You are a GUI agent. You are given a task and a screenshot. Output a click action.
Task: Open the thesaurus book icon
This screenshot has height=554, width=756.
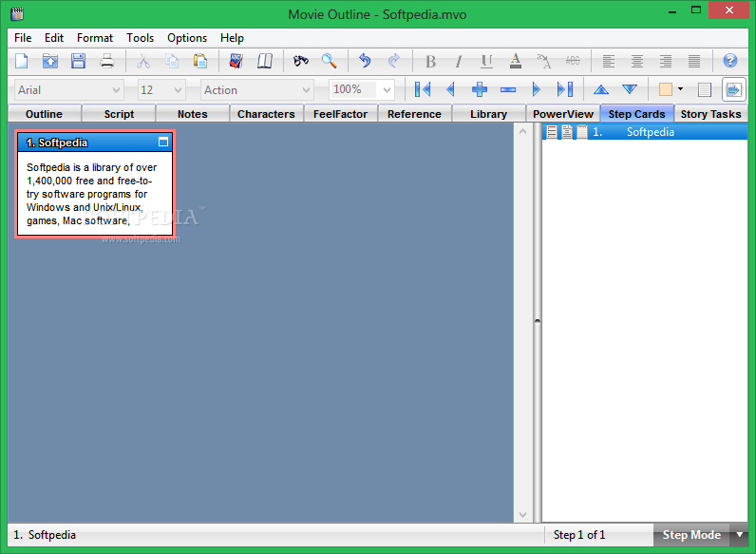click(x=265, y=61)
